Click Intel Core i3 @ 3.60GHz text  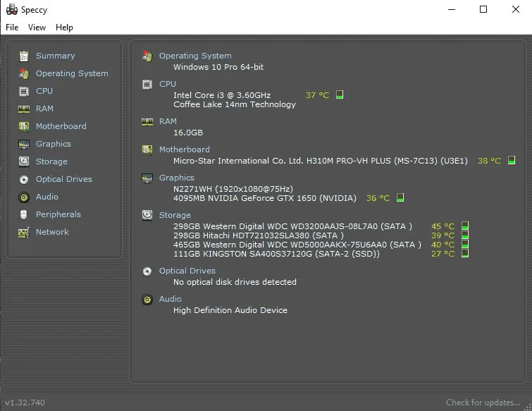point(222,95)
